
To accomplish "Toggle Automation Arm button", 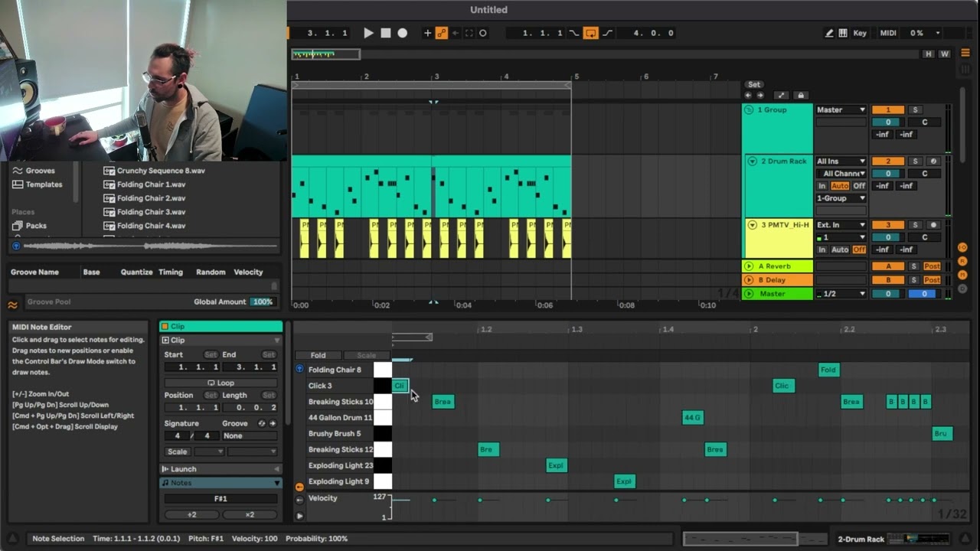I will (442, 33).
